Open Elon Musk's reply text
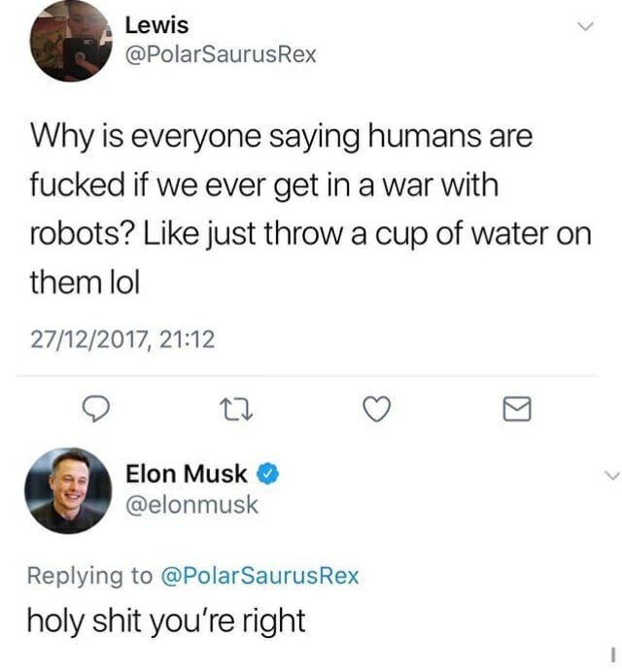Image resolution: width=622 pixels, height=672 pixels. pyautogui.click(x=166, y=620)
